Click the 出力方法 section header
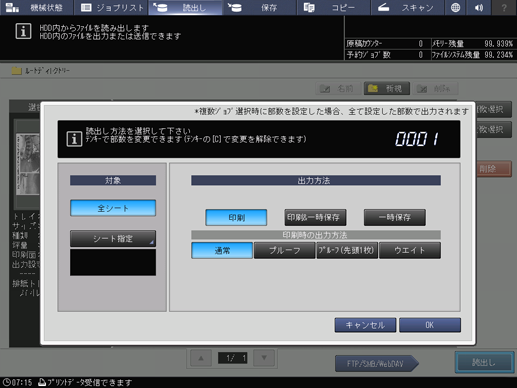The width and height of the screenshot is (517, 388). click(316, 181)
